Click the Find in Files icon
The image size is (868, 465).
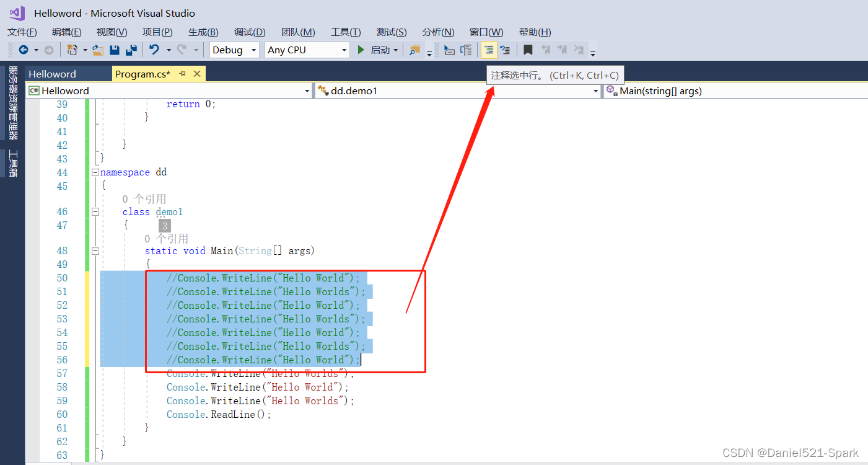(414, 50)
